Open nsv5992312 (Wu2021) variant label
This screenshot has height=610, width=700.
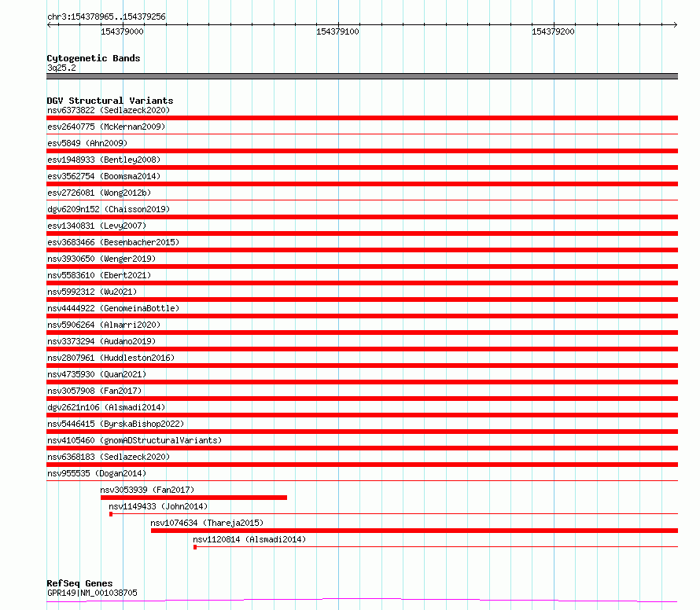92,292
